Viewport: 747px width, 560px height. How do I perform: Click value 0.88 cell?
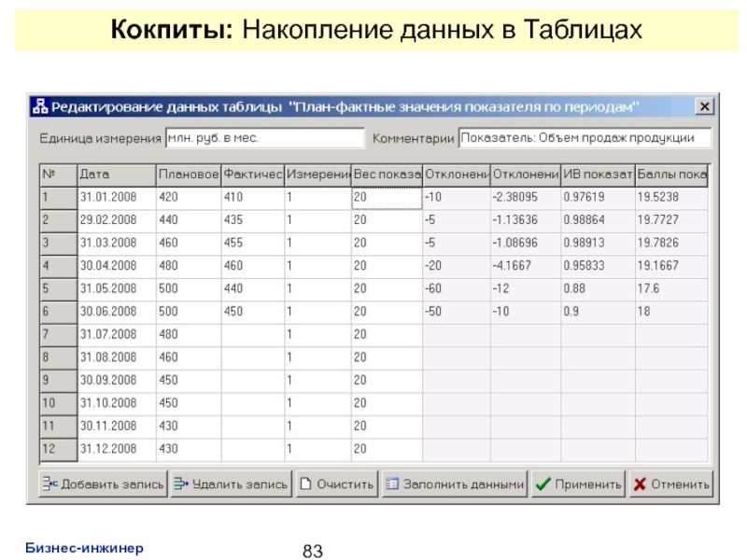tap(598, 289)
